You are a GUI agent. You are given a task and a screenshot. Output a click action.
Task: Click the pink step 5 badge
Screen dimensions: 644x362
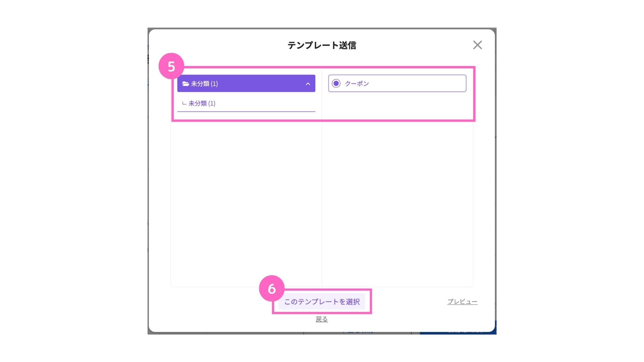pyautogui.click(x=171, y=66)
